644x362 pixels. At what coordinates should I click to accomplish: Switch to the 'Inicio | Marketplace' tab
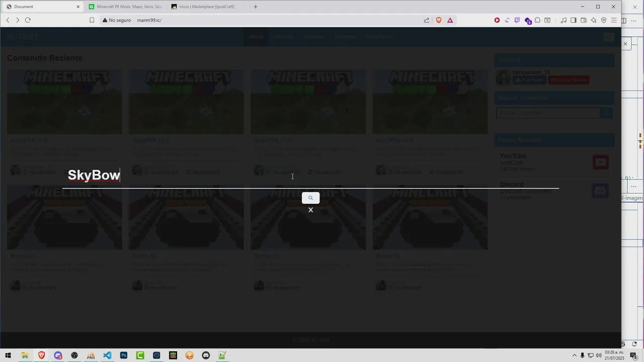coord(207,7)
